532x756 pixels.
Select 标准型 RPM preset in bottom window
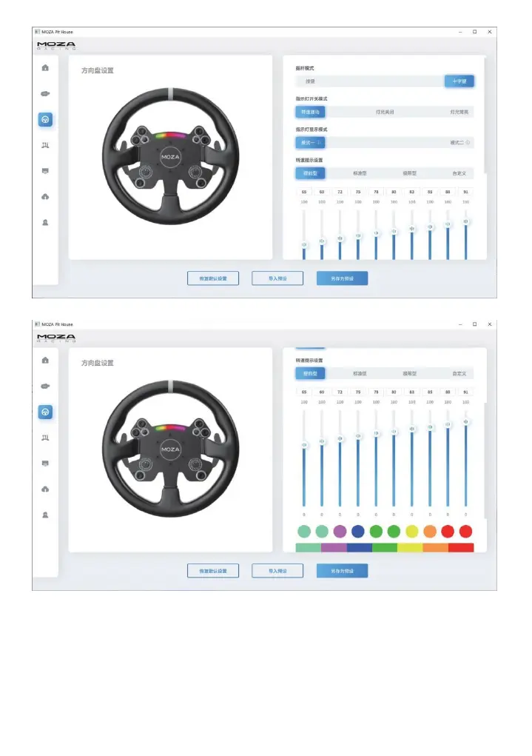360,373
